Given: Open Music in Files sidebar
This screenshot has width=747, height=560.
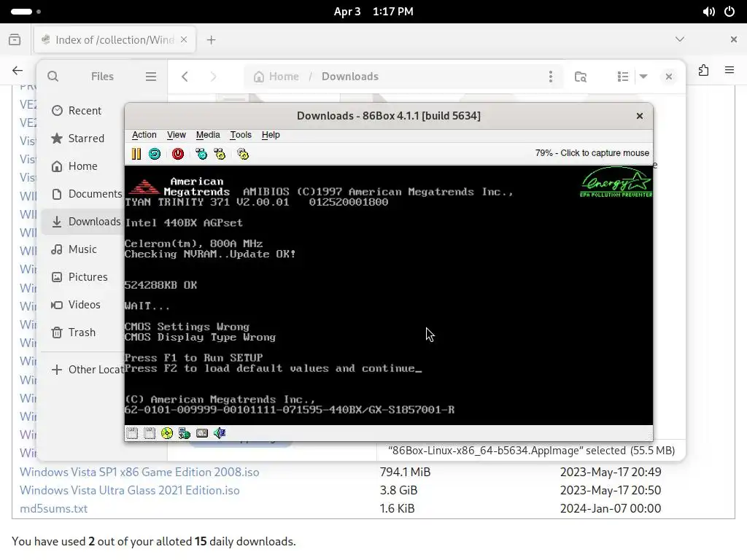Looking at the screenshot, I should pos(82,249).
